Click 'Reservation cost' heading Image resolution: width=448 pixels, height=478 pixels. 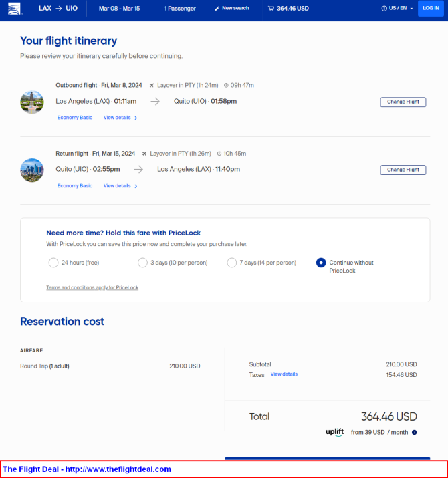[62, 322]
